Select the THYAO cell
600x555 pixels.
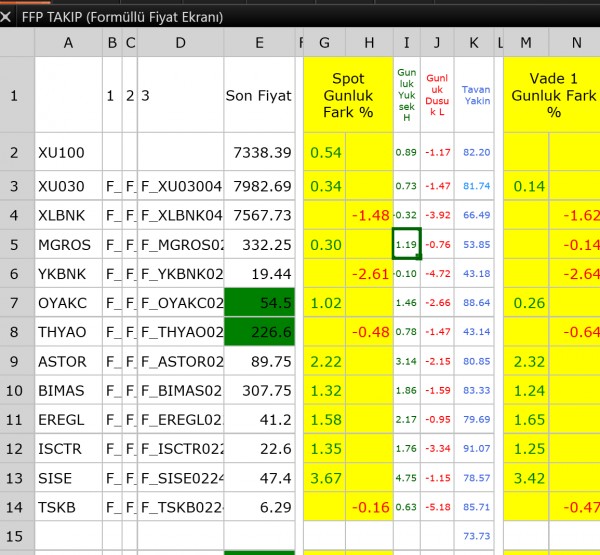[x=68, y=332]
